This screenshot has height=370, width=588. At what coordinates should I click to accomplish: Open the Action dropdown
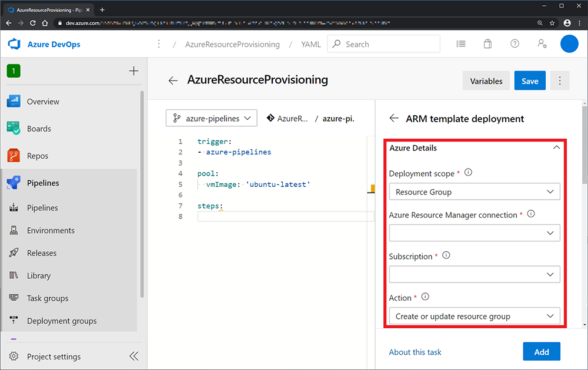coord(475,316)
